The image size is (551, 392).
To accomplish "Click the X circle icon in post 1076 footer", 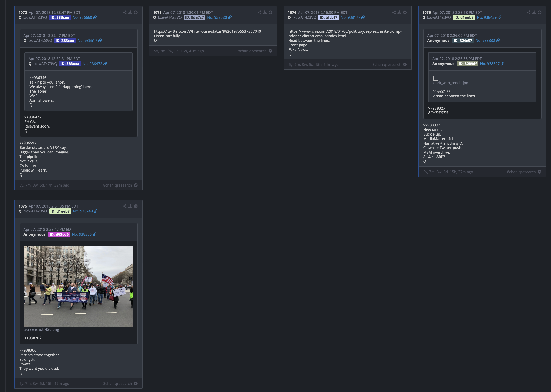I will [135, 383].
